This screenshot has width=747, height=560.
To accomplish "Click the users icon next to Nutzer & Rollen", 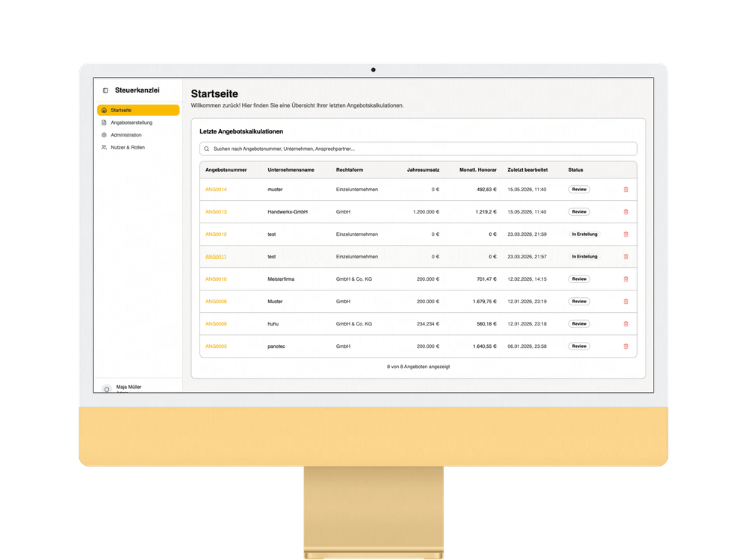I will point(104,147).
